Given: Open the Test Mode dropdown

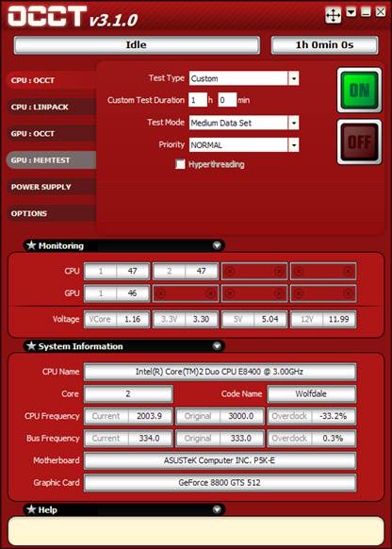Looking at the screenshot, I should click(x=294, y=123).
